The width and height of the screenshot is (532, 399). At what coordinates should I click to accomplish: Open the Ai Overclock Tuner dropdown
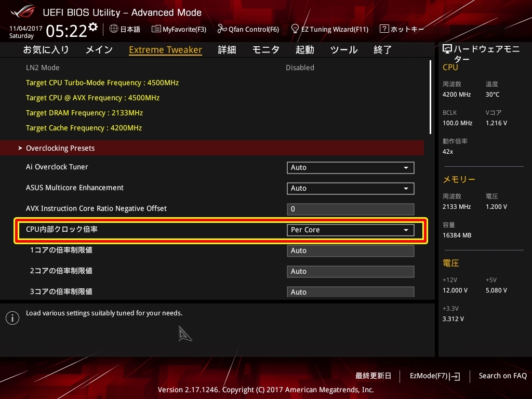tap(351, 168)
